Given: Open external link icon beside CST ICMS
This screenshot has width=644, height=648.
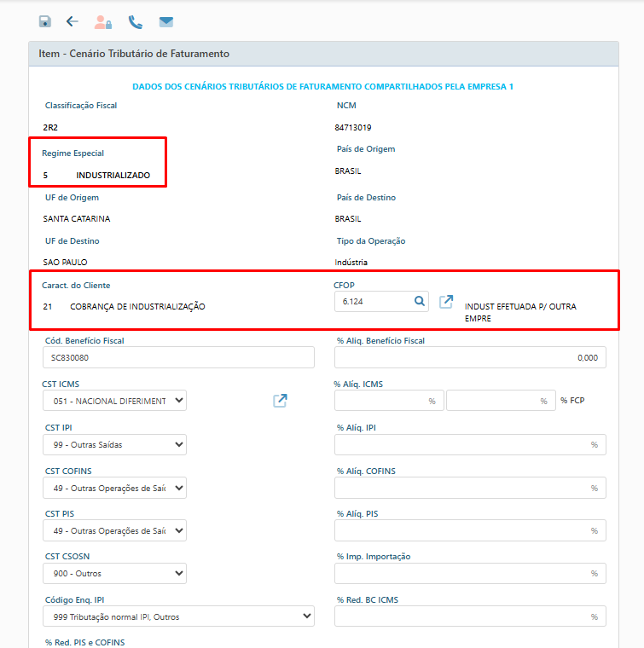Looking at the screenshot, I should point(281,401).
